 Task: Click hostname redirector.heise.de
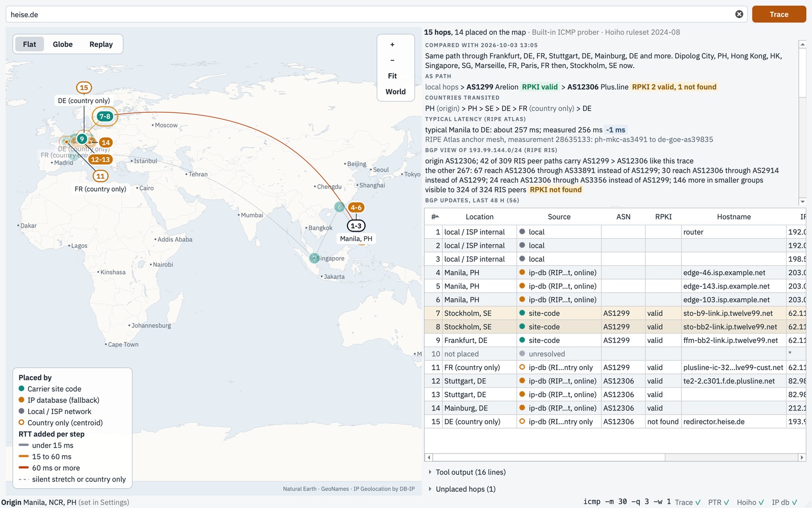click(714, 422)
